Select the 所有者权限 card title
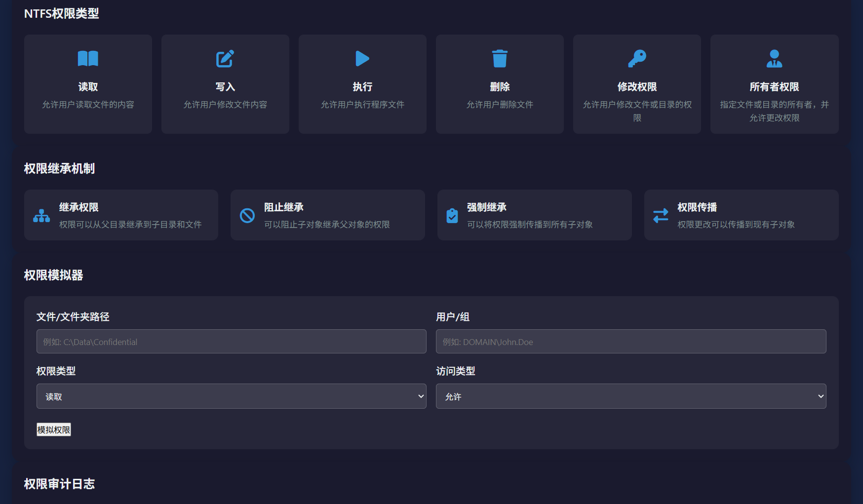This screenshot has height=504, width=863. [774, 87]
